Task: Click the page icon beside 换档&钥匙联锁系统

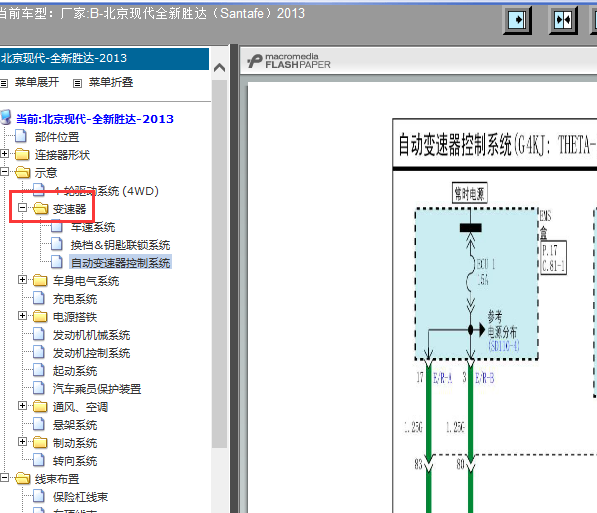Action: pyautogui.click(x=57, y=244)
